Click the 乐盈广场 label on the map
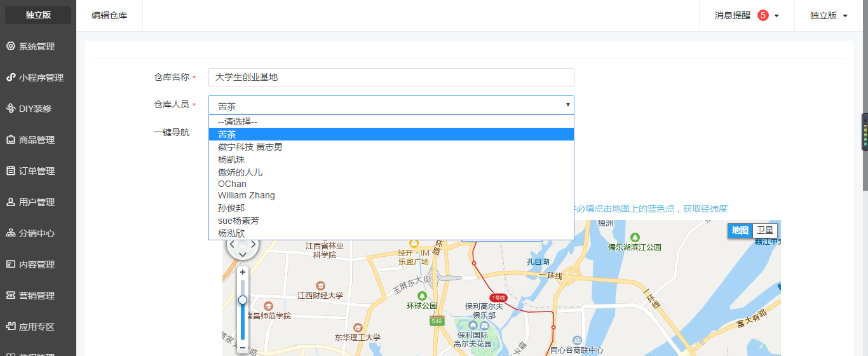The height and width of the screenshot is (356, 868). pos(413,261)
